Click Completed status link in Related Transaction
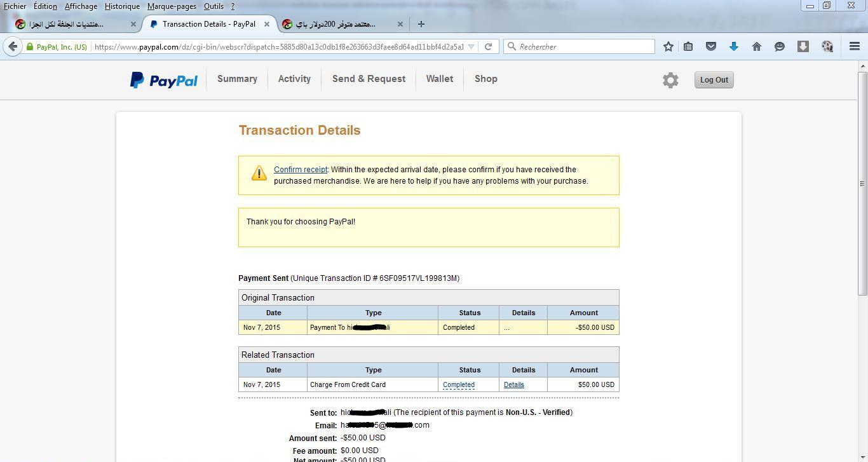This screenshot has width=868, height=462. (x=459, y=384)
